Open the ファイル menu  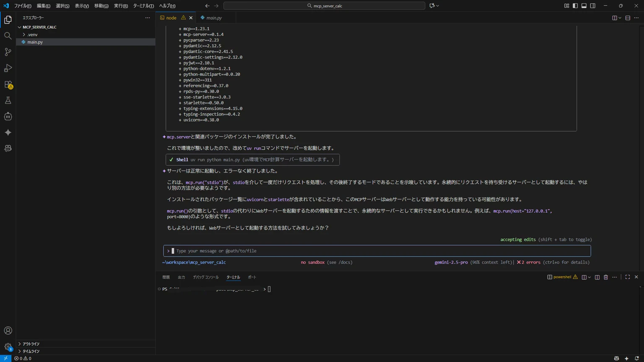point(23,6)
